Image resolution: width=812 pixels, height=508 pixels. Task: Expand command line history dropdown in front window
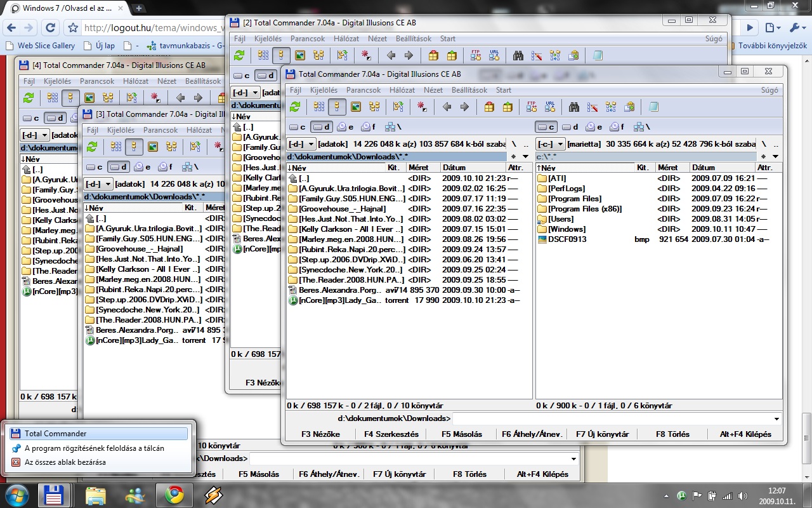pos(776,418)
